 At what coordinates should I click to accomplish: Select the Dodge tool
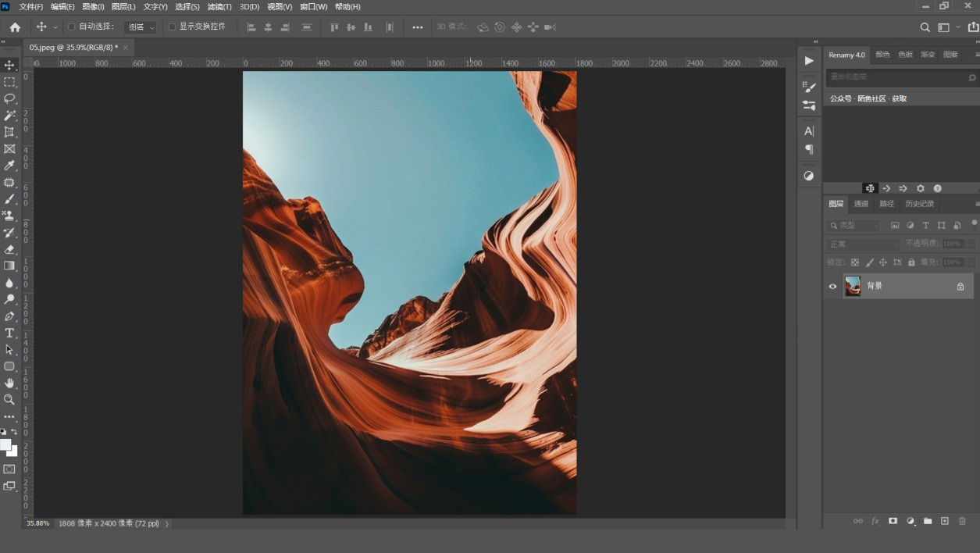pyautogui.click(x=9, y=299)
